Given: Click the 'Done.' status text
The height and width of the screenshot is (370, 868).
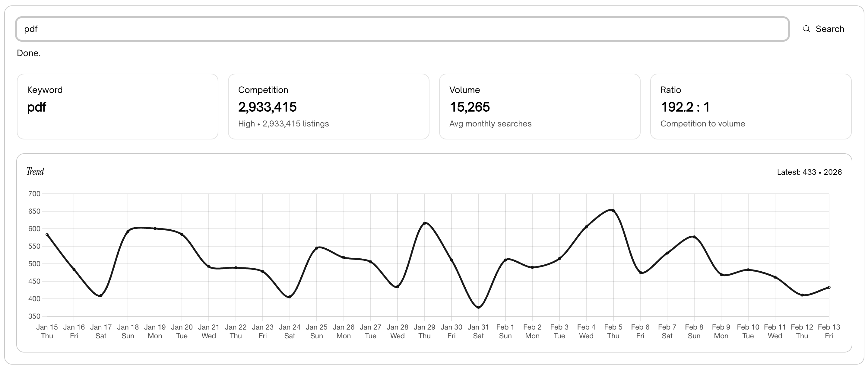Looking at the screenshot, I should point(29,53).
